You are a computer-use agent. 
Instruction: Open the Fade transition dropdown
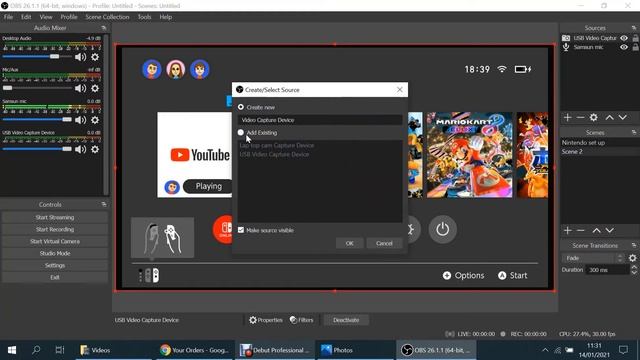point(593,258)
